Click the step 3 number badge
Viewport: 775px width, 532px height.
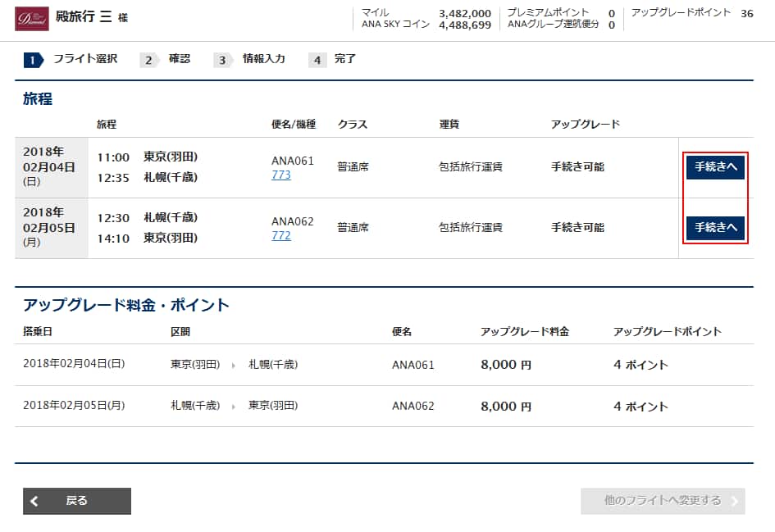221,60
